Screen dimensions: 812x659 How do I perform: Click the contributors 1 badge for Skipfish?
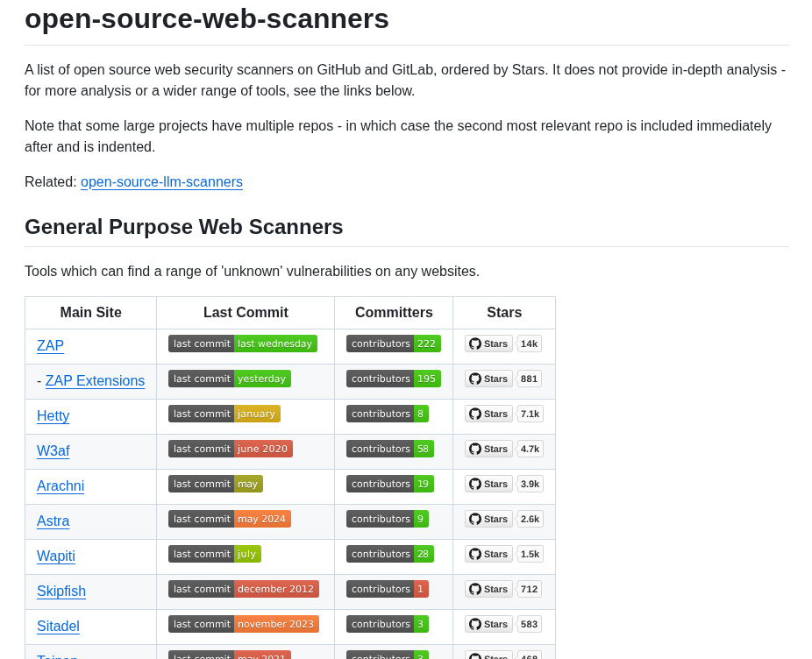tap(388, 589)
